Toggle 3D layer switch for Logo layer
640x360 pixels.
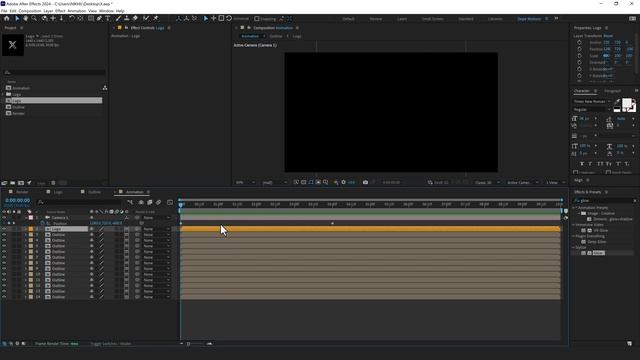127,229
